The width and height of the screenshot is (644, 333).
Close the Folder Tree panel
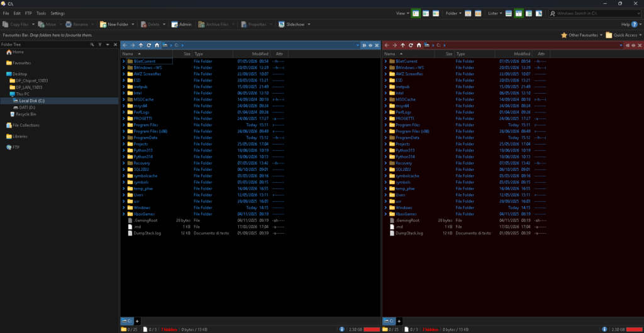click(x=114, y=44)
